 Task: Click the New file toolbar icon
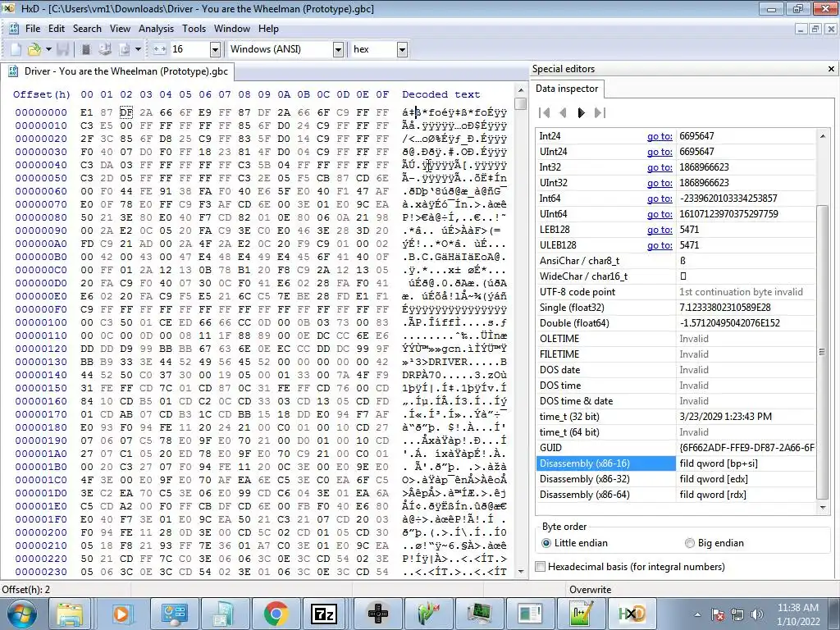click(16, 49)
